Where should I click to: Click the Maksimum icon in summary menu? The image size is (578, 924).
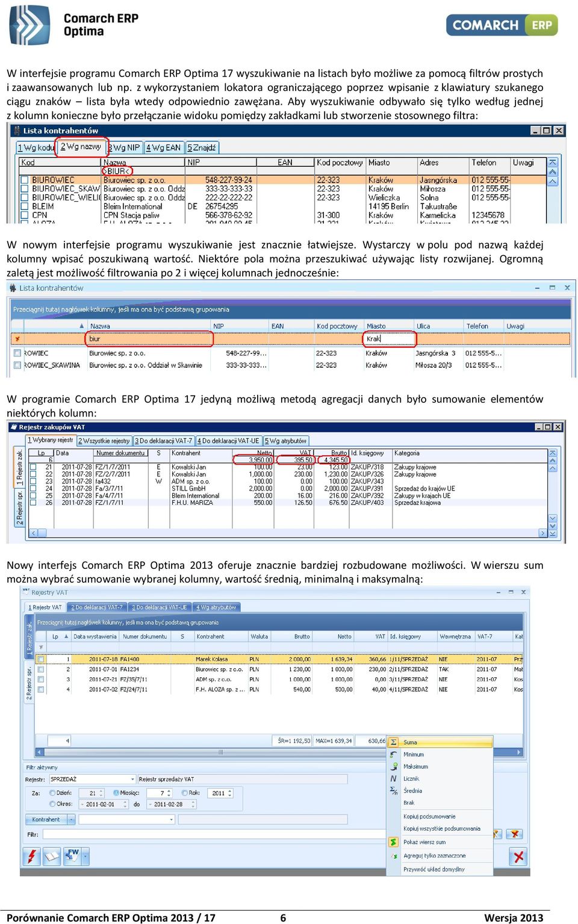[393, 766]
